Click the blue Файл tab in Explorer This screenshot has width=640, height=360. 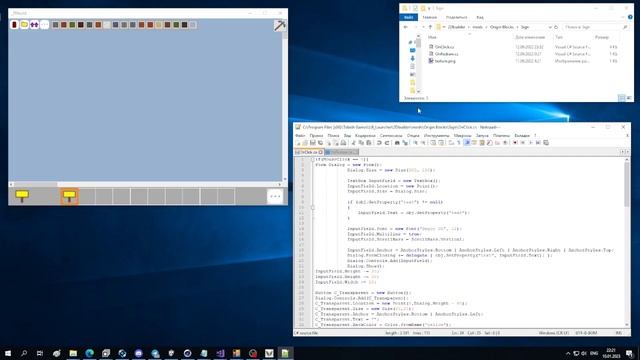(x=409, y=17)
